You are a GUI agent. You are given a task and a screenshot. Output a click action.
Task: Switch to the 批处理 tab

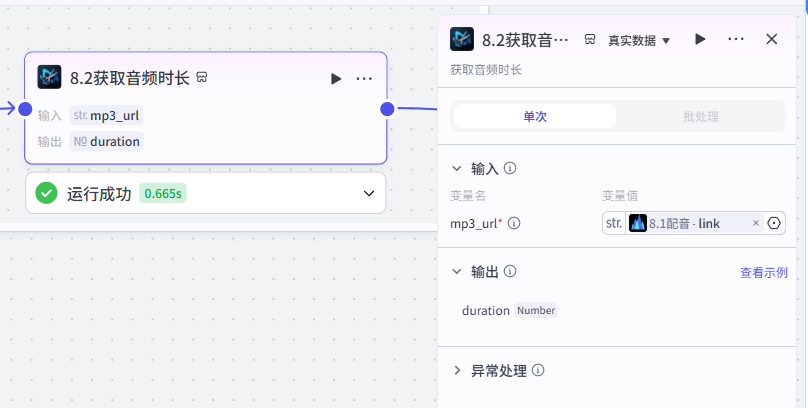tap(700, 116)
